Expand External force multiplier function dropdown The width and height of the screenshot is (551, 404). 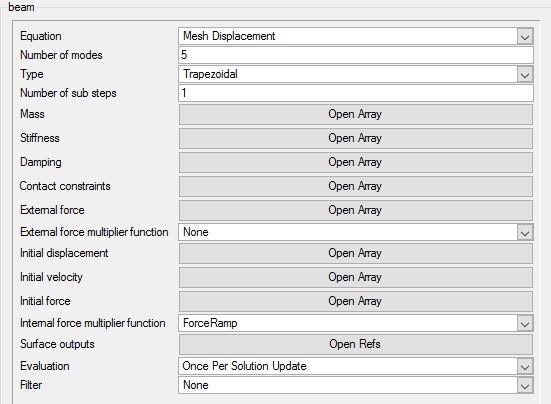click(x=356, y=232)
